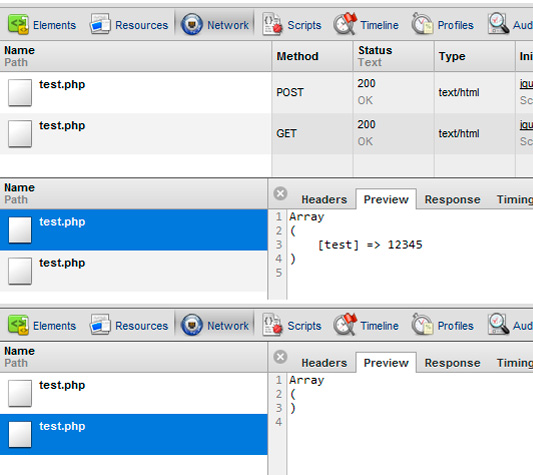Viewport: 533px width, 475px height.
Task: Open the Timeline panel in top toolbar
Action: (366, 25)
